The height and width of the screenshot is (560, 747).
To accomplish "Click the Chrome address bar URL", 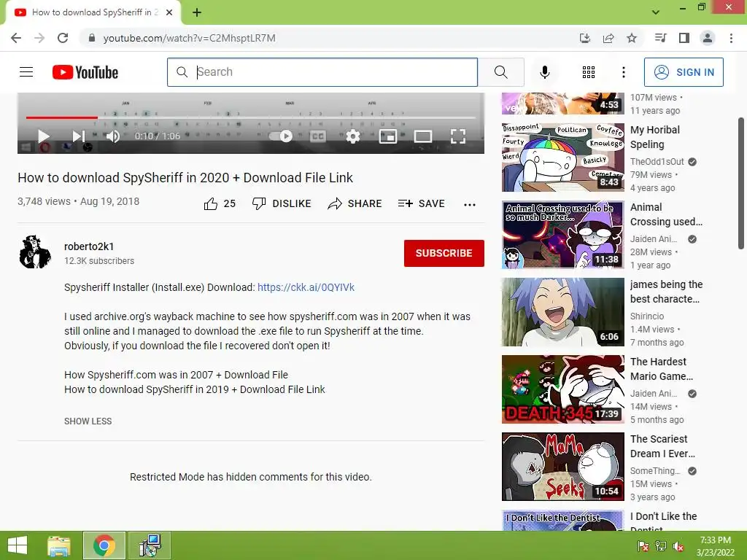I will click(x=189, y=38).
